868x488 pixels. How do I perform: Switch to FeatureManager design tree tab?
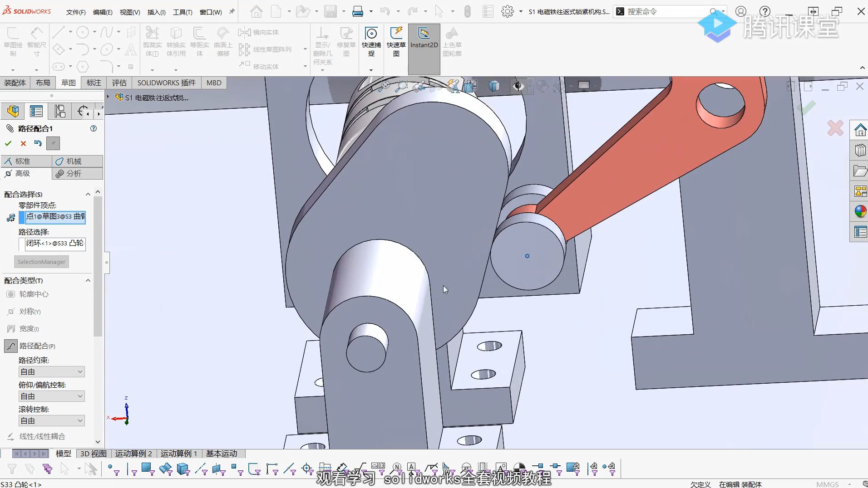tap(13, 111)
